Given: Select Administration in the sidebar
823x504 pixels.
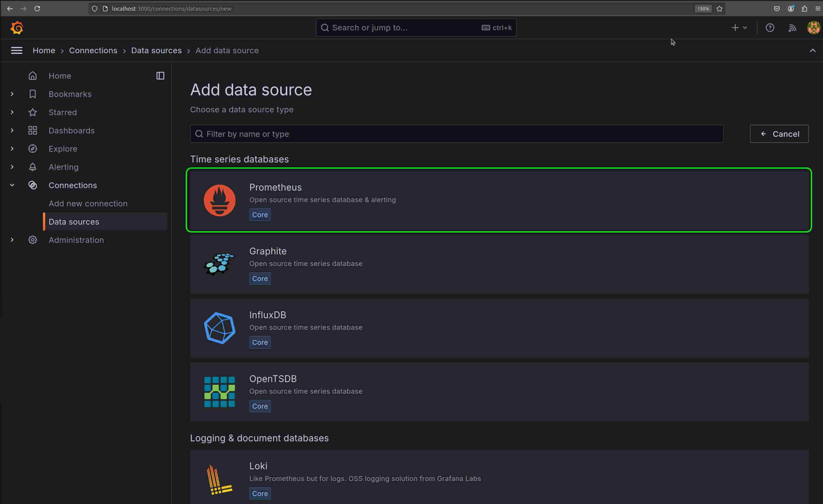Looking at the screenshot, I should [x=76, y=240].
